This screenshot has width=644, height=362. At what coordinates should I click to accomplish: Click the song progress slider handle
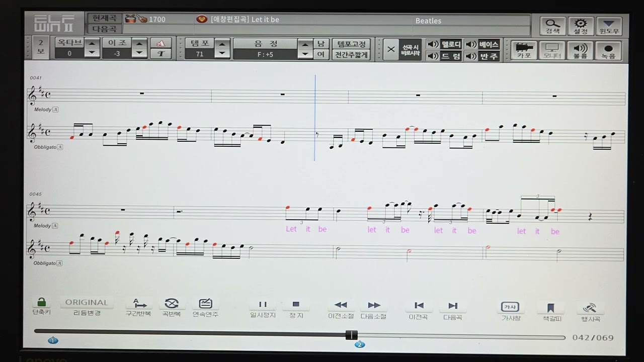[352, 335]
